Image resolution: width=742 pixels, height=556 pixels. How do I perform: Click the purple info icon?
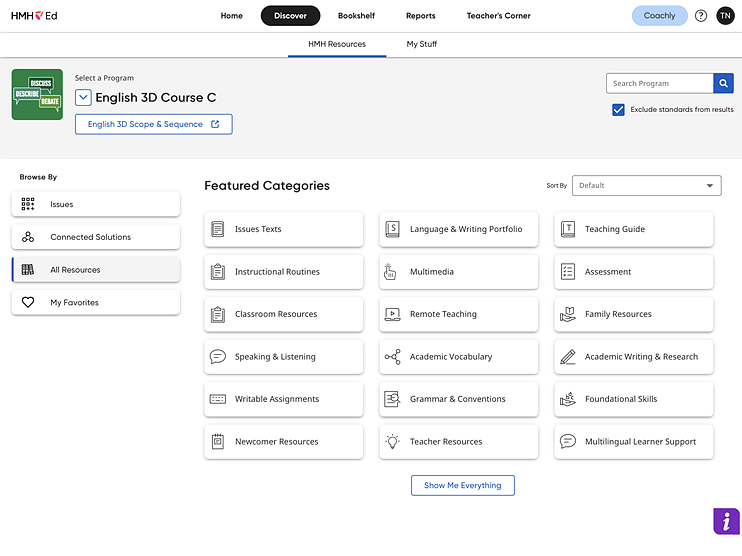click(x=726, y=521)
